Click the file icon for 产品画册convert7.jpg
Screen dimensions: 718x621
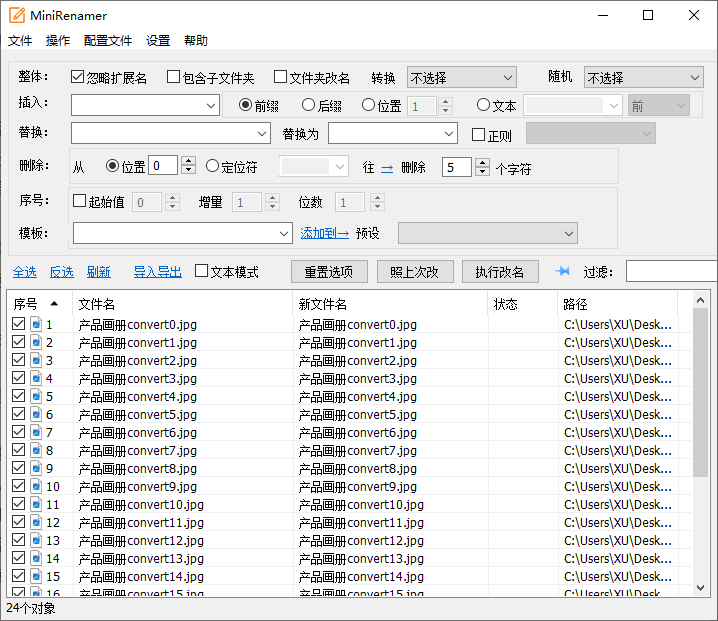click(36, 450)
